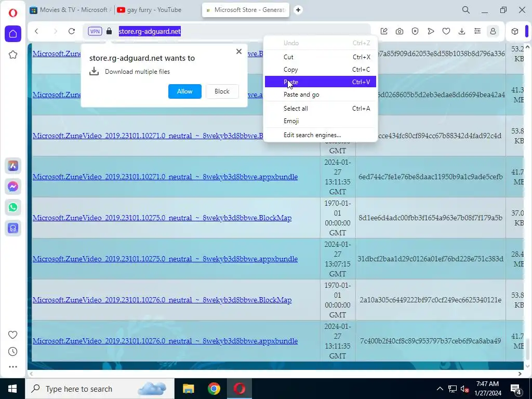Switch to Movies & TV - Microsoft tab
This screenshot has height=399, width=532.
[x=70, y=10]
